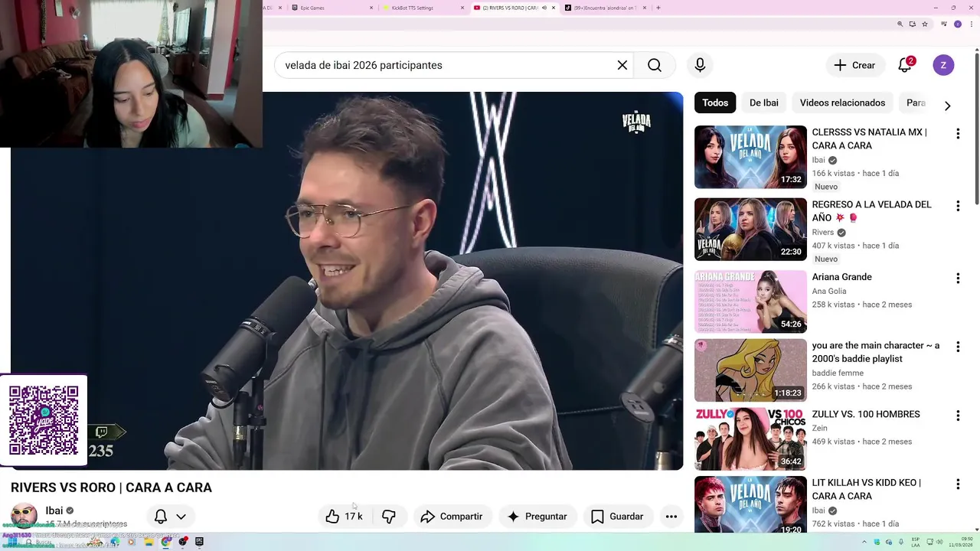Bookmark this page with the star icon

click(x=925, y=24)
